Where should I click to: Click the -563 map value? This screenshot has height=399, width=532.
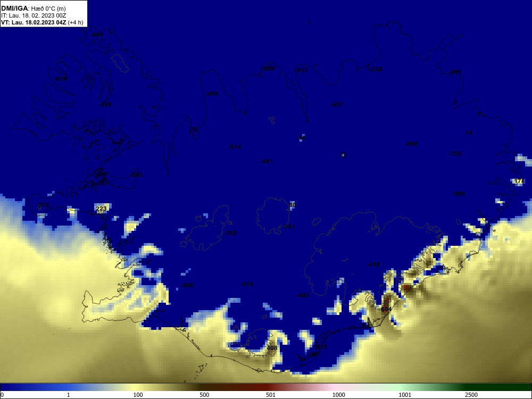pos(136,175)
